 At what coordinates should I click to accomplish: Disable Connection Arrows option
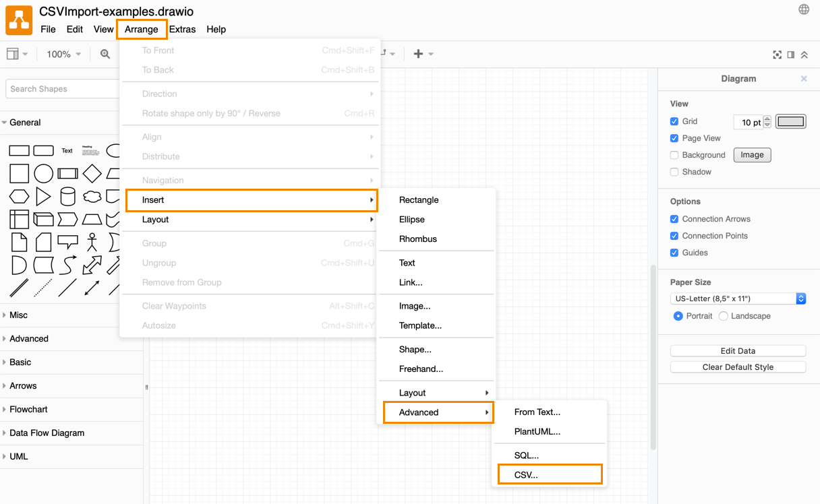[x=674, y=219]
